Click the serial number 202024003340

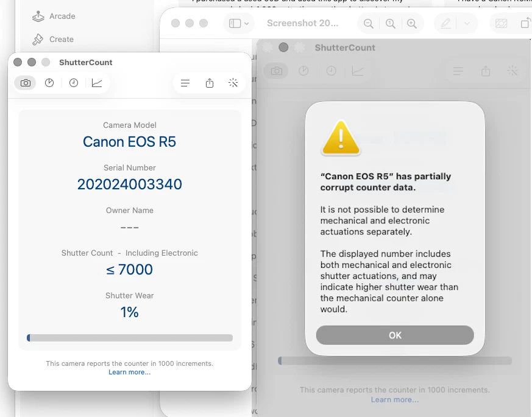pyautogui.click(x=130, y=184)
